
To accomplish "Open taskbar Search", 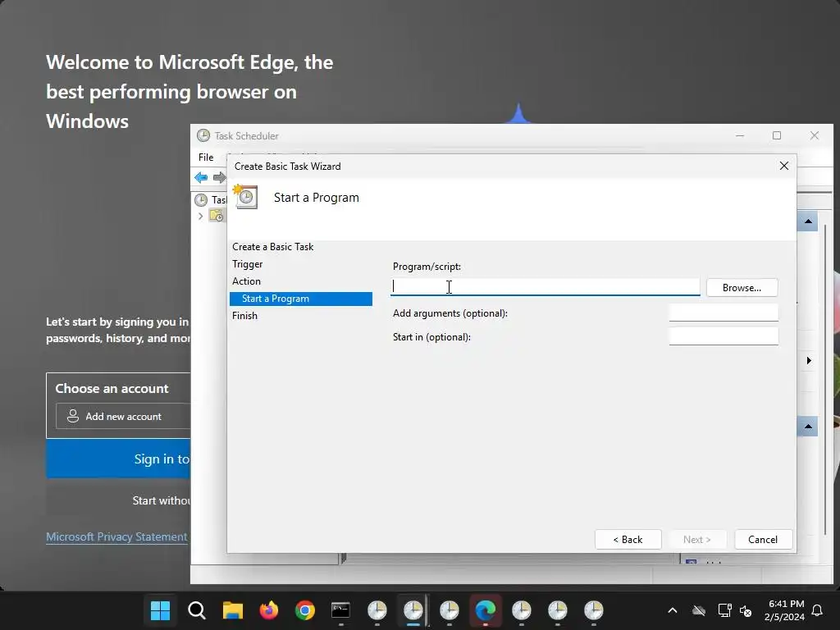I will pos(197,610).
